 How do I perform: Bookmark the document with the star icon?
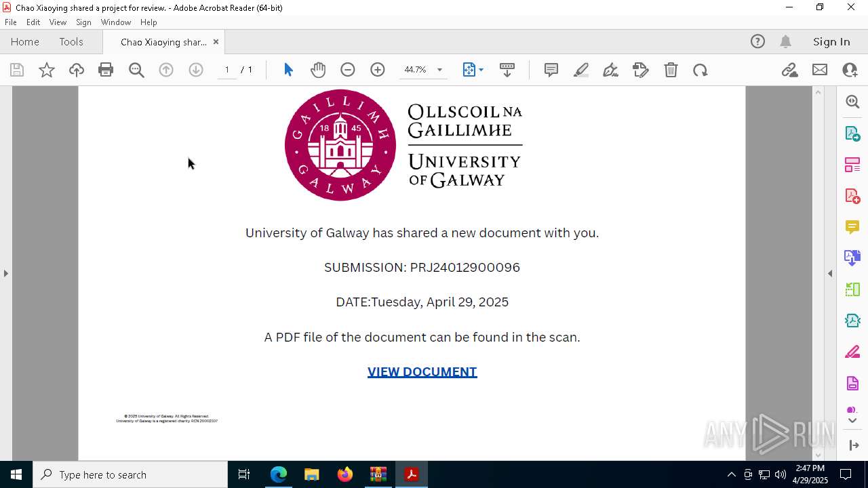[47, 70]
